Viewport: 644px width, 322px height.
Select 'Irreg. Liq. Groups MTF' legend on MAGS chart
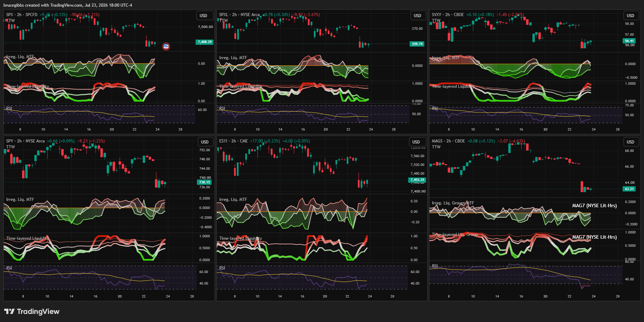453,203
